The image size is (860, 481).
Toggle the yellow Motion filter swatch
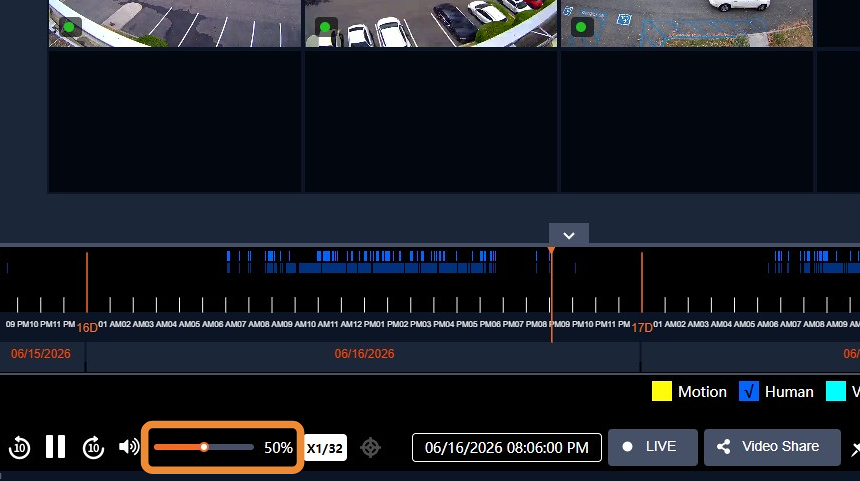click(x=661, y=391)
